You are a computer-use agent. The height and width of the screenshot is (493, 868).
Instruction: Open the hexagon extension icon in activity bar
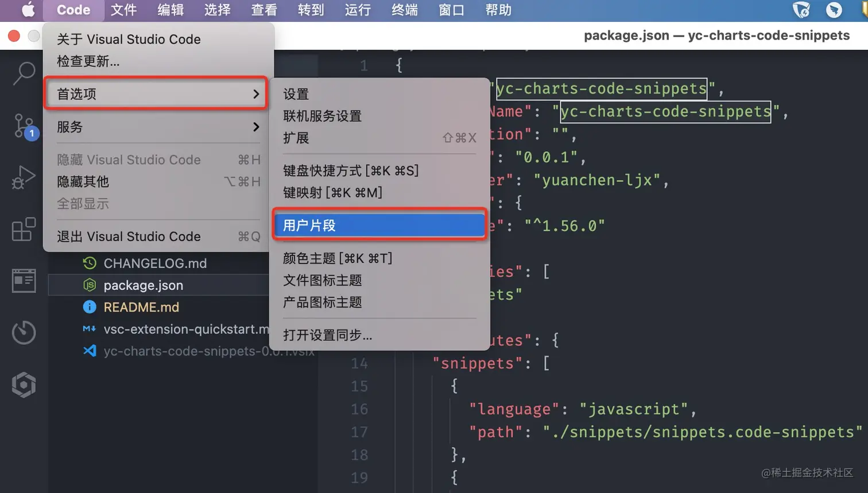coord(24,385)
